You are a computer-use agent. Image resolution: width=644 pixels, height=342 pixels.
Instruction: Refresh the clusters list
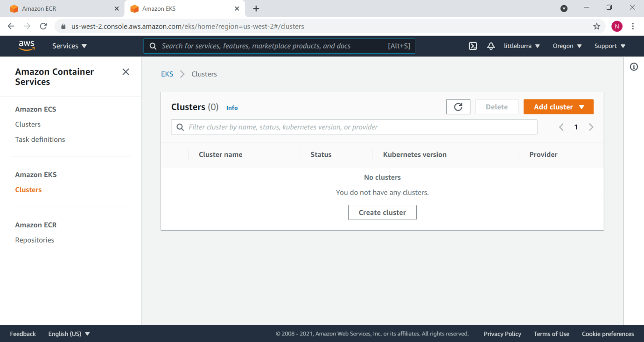[x=458, y=107]
